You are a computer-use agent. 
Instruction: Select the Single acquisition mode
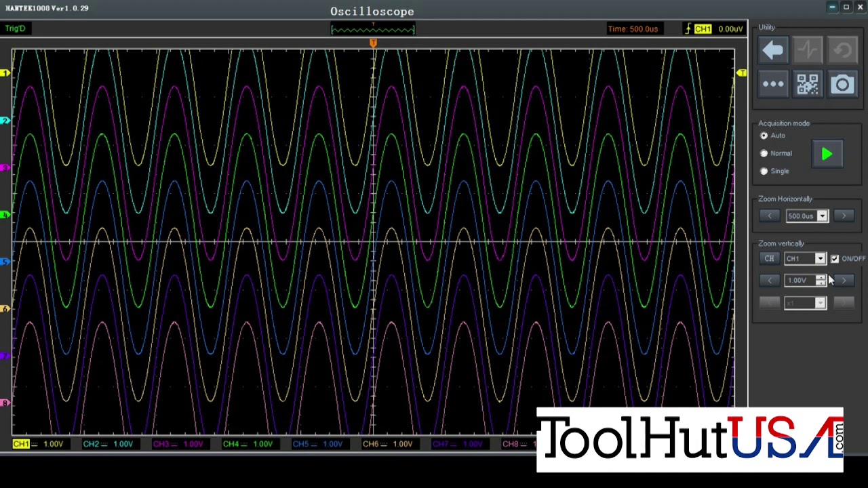(764, 171)
